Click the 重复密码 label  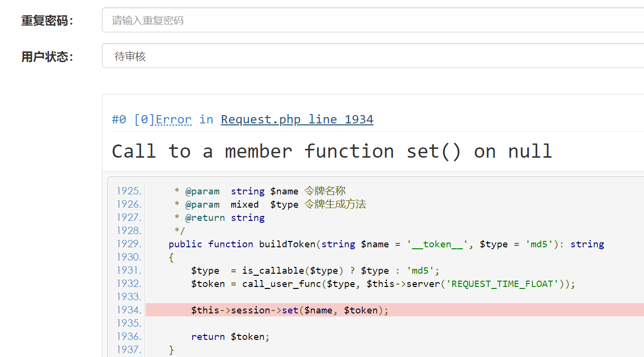(x=47, y=21)
